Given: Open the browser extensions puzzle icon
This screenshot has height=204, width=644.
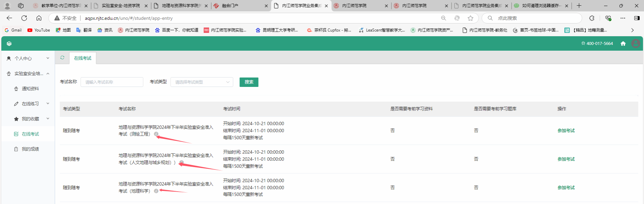Looking at the screenshot, I should tap(592, 18).
